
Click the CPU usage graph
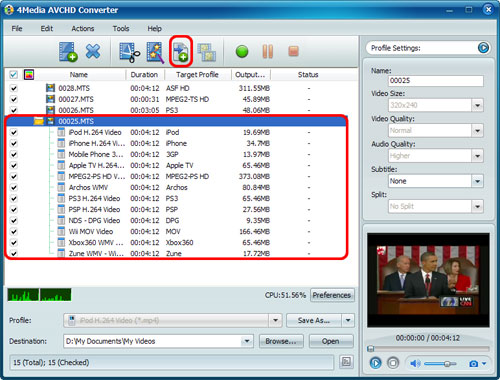pyautogui.click(x=39, y=295)
